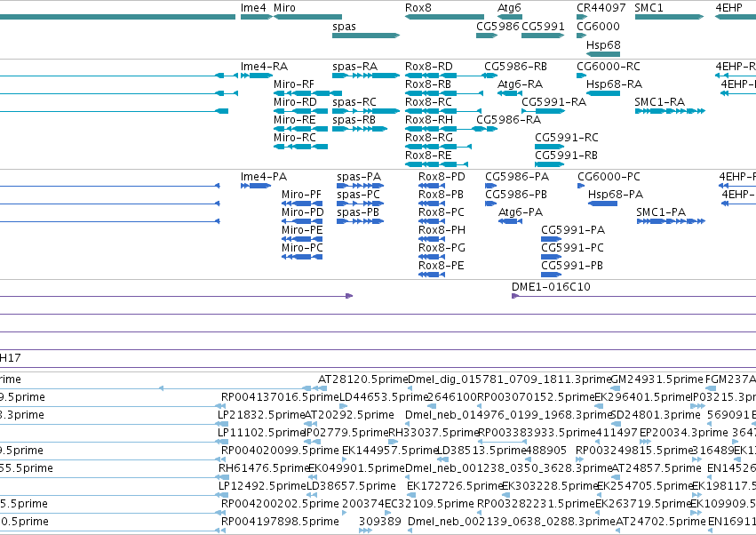Click the Ime4 gene label
The image size is (756, 535).
(x=253, y=8)
